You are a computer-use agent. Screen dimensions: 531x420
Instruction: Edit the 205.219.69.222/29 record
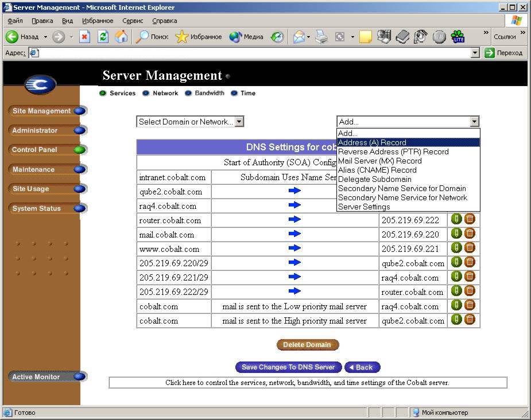pos(456,291)
